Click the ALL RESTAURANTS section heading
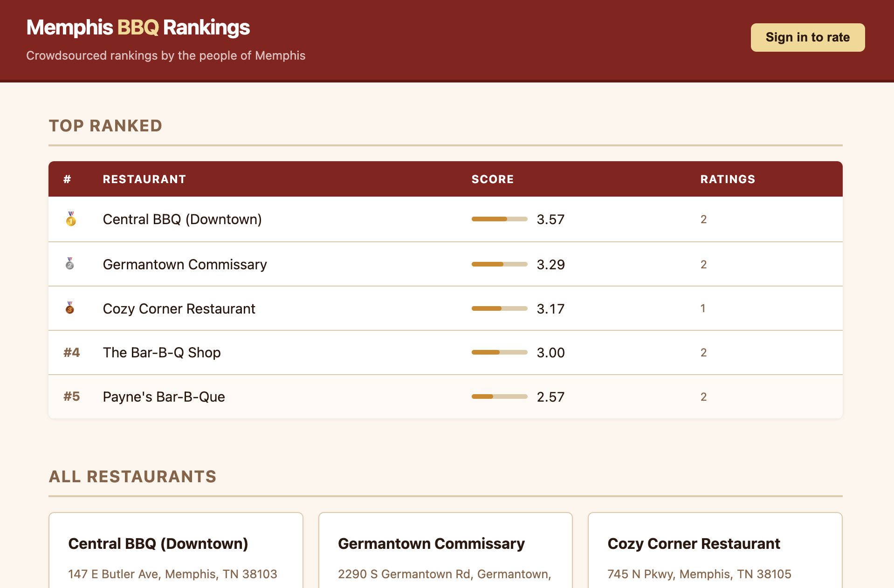This screenshot has width=894, height=588. (133, 477)
